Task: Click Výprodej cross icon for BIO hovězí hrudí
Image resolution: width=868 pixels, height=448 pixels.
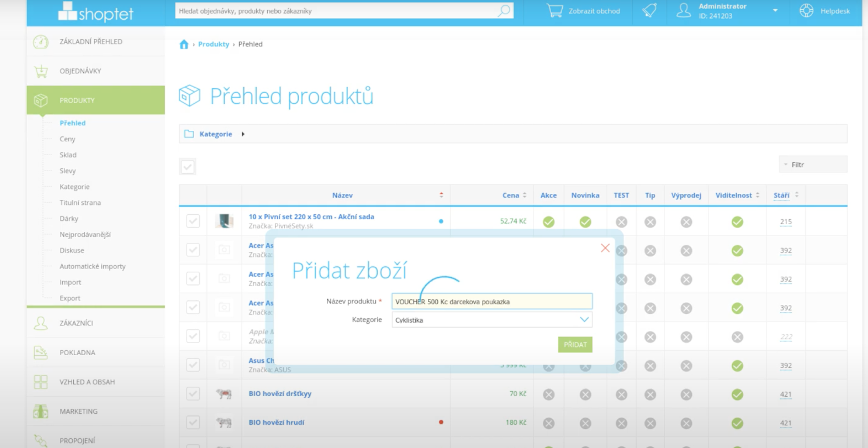Action: click(686, 423)
